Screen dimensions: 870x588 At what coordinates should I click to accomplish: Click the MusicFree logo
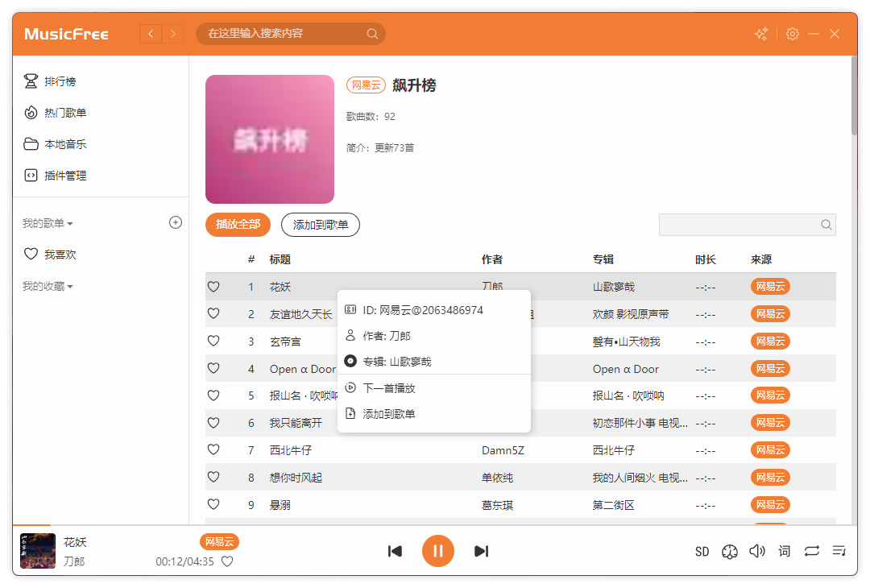coord(66,34)
